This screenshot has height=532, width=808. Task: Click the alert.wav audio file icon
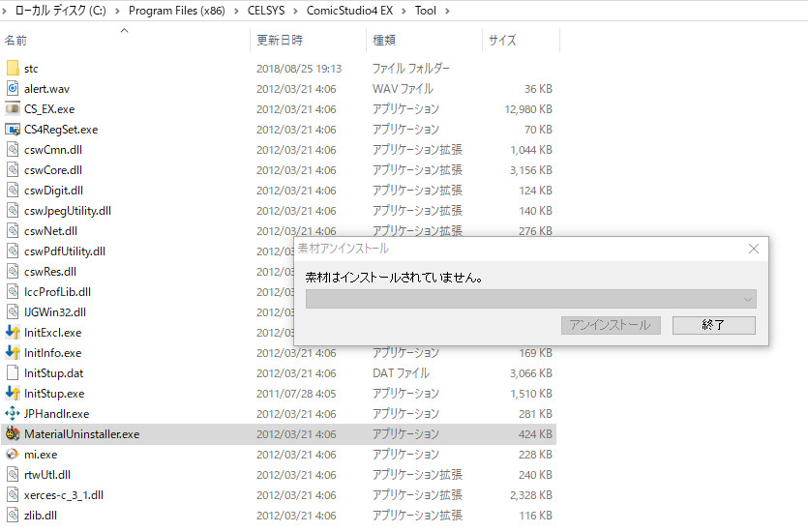[13, 89]
